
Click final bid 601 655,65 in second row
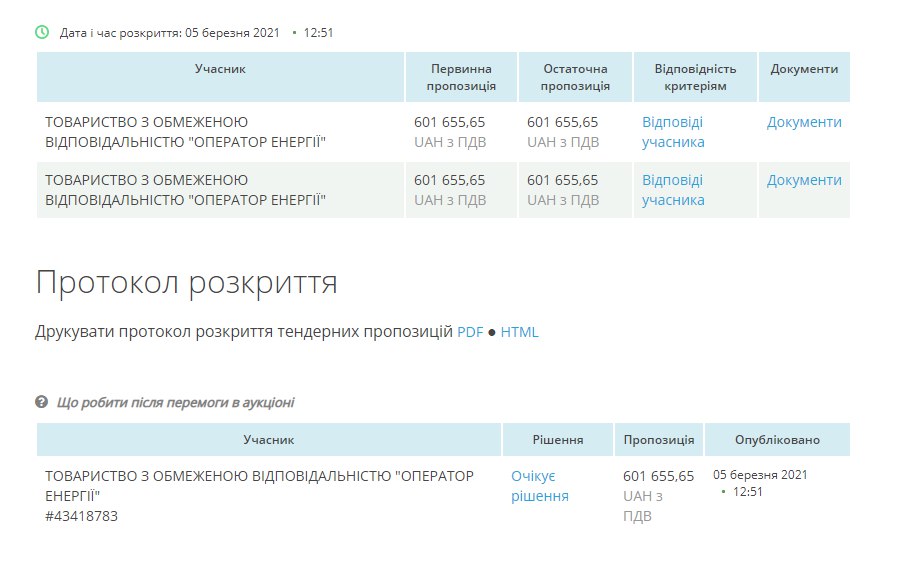point(563,180)
